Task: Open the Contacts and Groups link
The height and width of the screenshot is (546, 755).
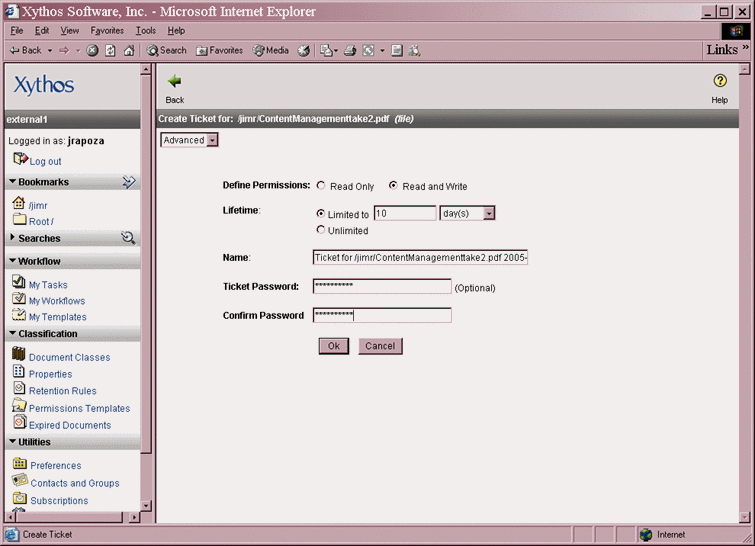Action: pos(75,483)
